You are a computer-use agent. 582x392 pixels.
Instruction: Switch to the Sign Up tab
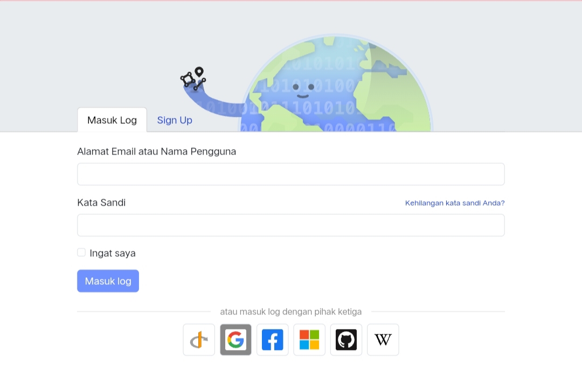175,120
